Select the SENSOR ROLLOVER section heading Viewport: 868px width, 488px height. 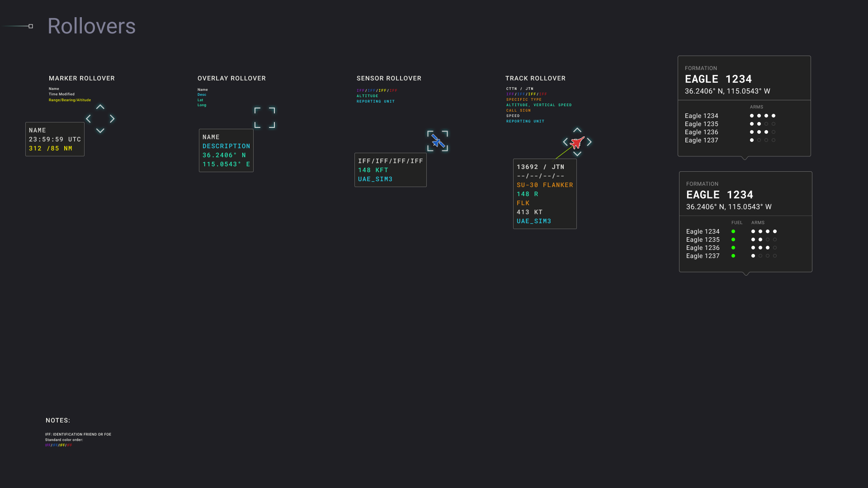click(x=389, y=78)
